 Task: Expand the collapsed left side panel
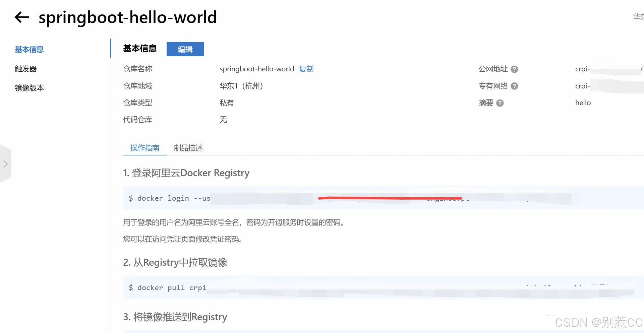tap(5, 164)
